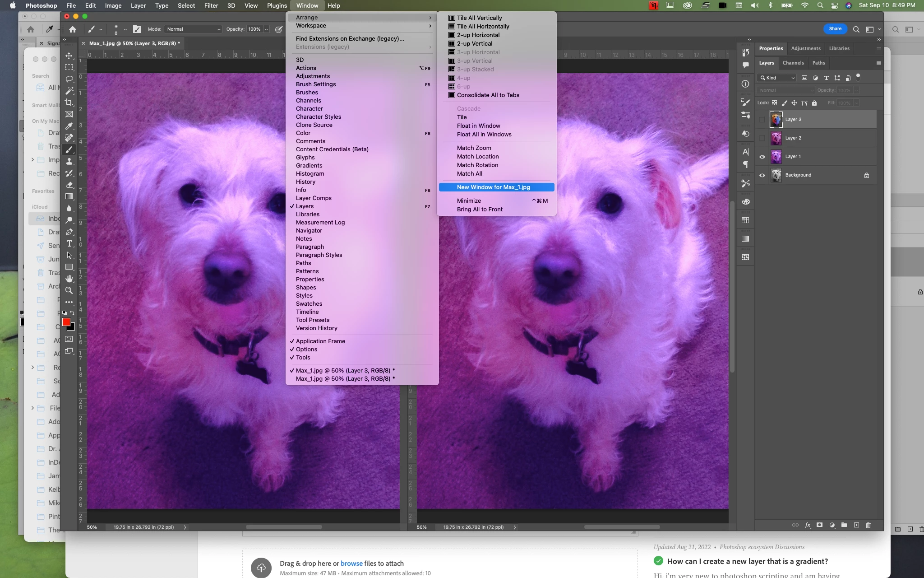924x578 pixels.
Task: Delete layer using trash icon
Action: (x=868, y=525)
